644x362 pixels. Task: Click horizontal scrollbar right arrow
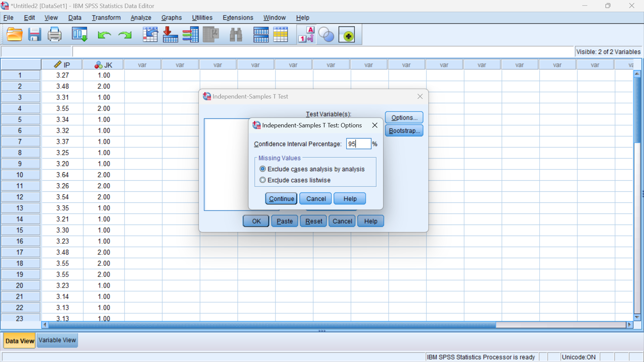click(x=630, y=325)
